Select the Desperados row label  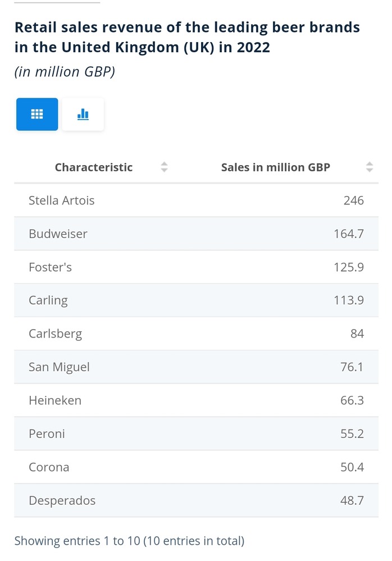(62, 500)
